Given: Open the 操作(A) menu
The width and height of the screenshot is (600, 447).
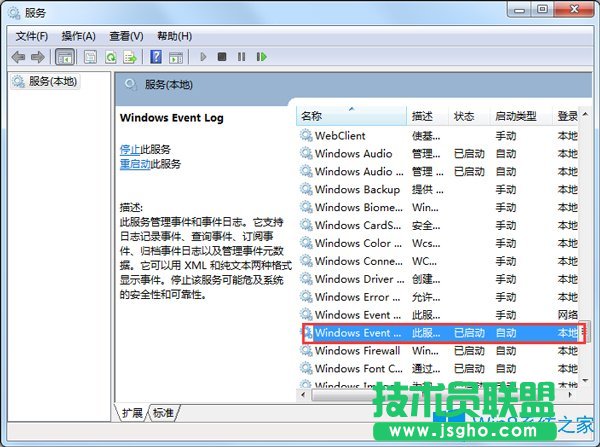Looking at the screenshot, I should click(78, 36).
